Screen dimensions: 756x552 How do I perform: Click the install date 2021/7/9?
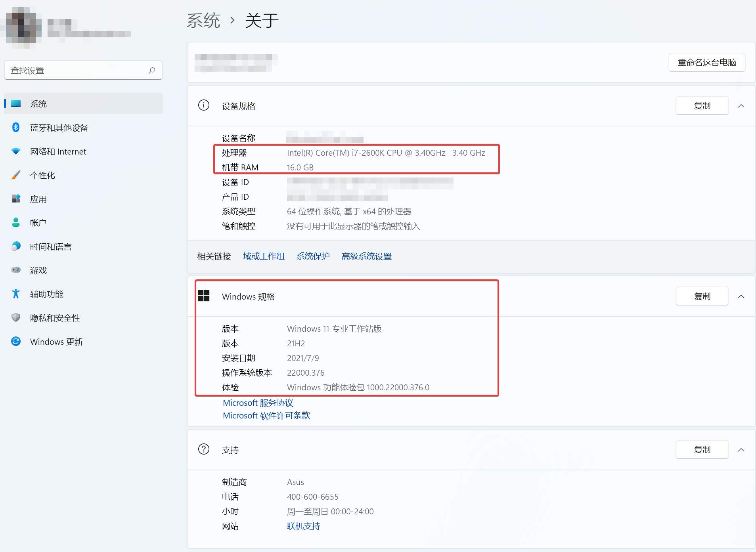(x=303, y=358)
